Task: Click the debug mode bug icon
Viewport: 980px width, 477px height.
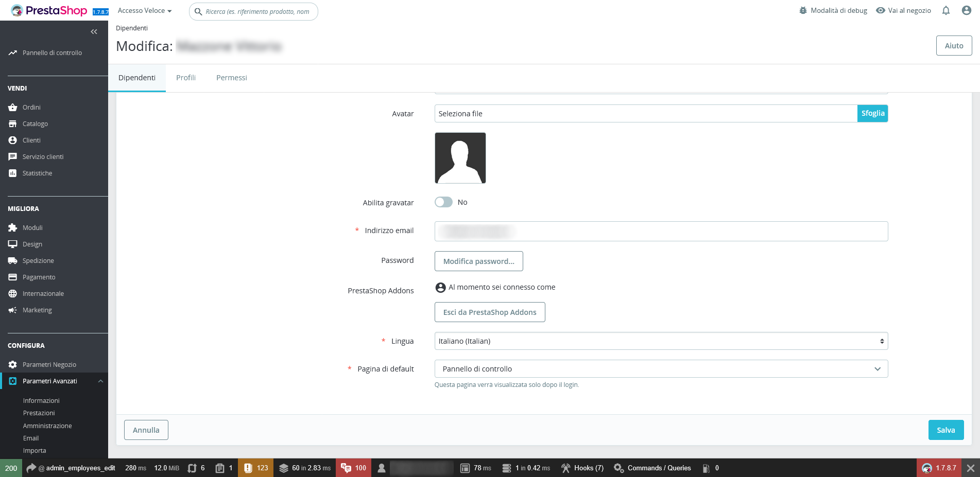Action: pyautogui.click(x=803, y=10)
